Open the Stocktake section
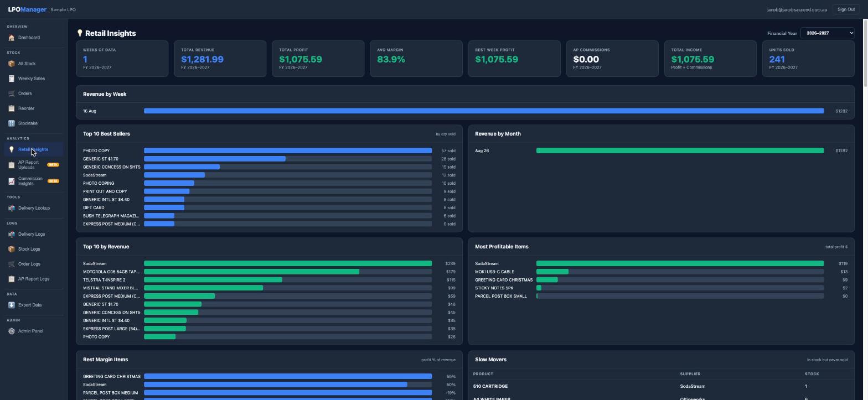The width and height of the screenshot is (868, 400). [34, 123]
